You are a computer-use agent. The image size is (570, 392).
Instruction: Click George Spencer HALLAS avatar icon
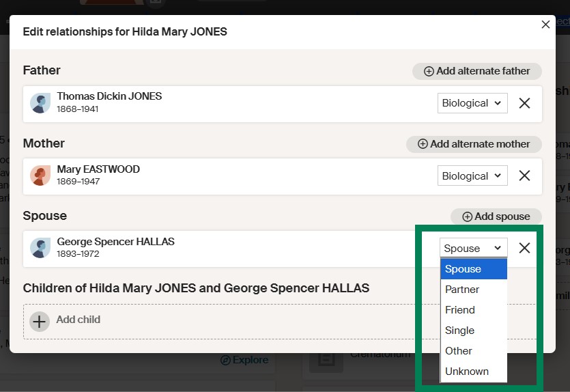[x=40, y=248]
